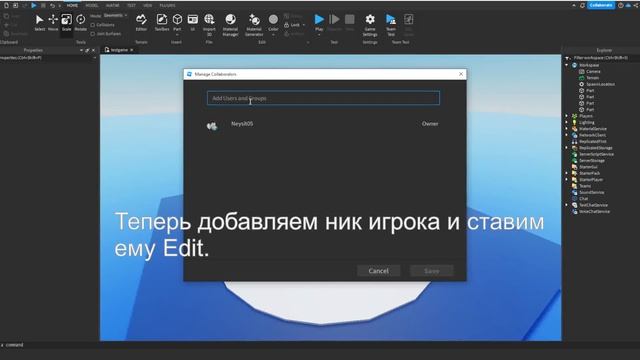Click the quick-access play arrow in title bar
Screen dimensions: 640x360
(x=34, y=5)
